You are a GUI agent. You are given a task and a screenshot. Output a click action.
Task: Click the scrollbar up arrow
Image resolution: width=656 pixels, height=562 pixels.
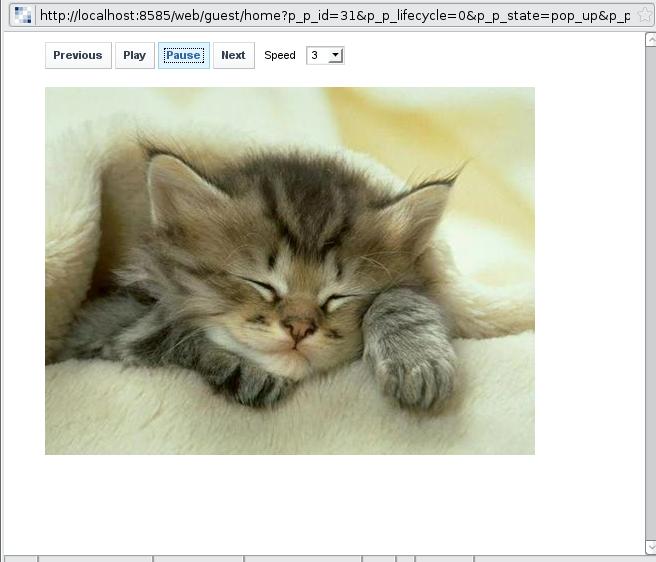coord(649,40)
